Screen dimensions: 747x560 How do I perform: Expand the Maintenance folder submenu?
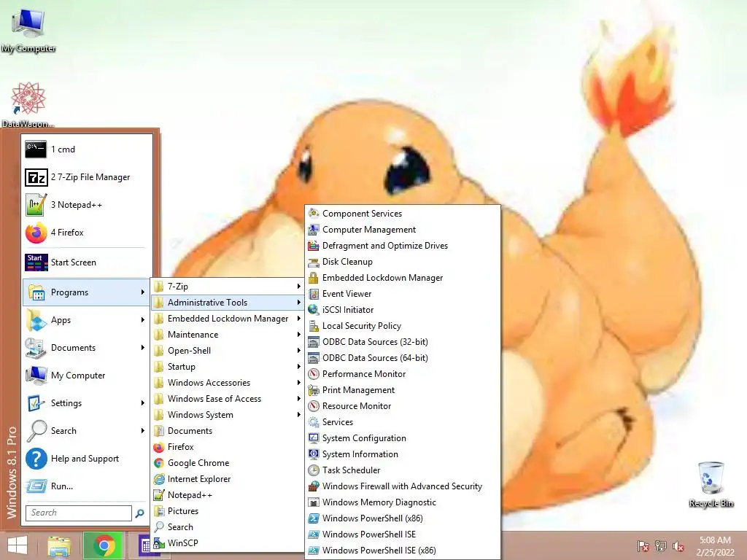228,334
